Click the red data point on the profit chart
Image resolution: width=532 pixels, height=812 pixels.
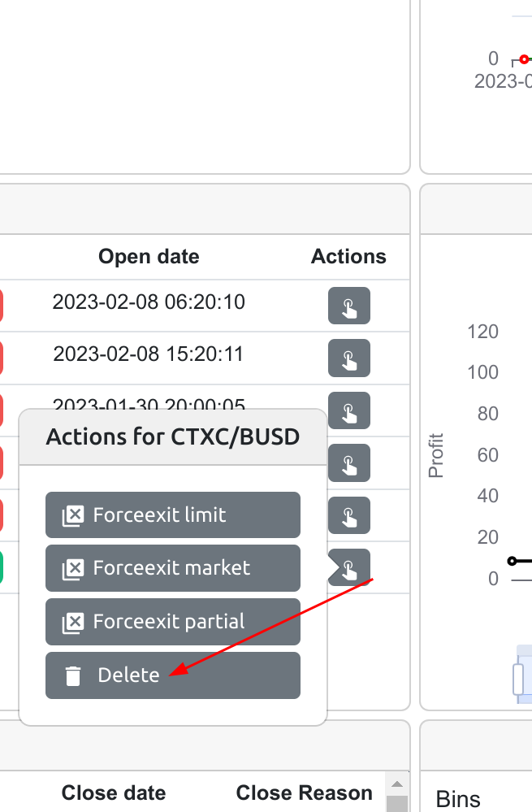525,59
